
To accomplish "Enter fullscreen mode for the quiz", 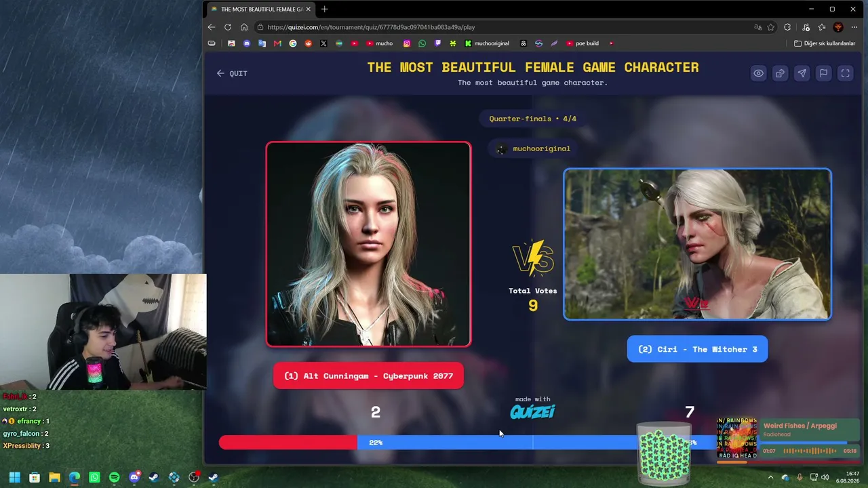I will 845,73.
